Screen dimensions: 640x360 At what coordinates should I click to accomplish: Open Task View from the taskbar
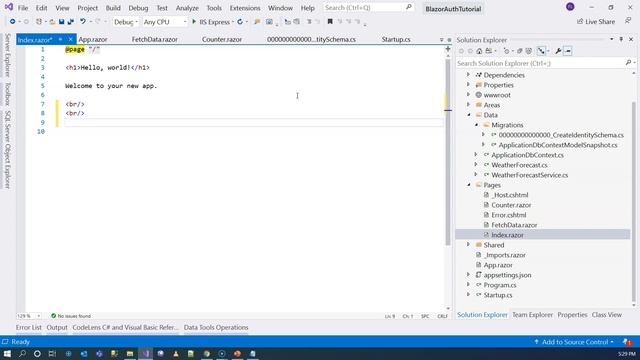tap(52, 353)
